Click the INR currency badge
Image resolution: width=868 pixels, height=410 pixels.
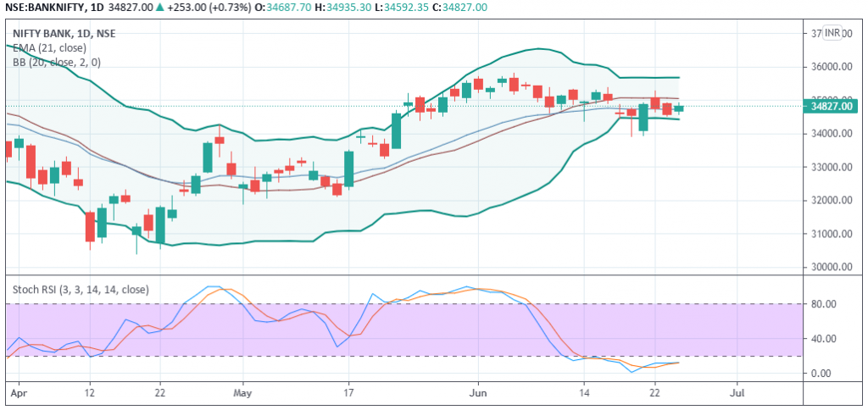click(x=833, y=33)
